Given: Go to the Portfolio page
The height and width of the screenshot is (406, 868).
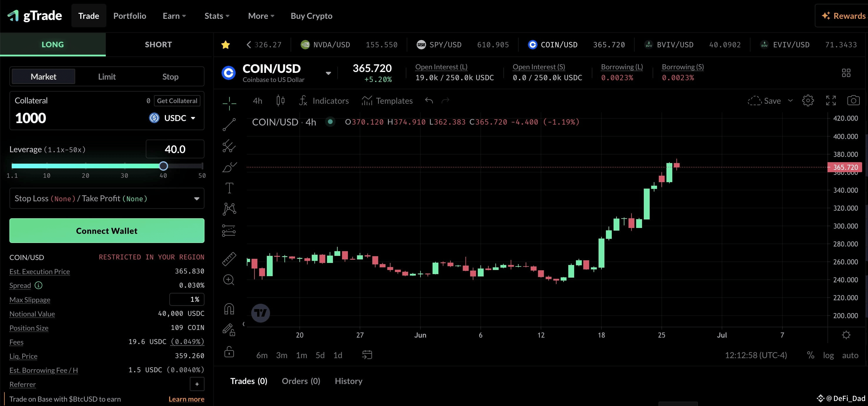Looking at the screenshot, I should pyautogui.click(x=130, y=16).
